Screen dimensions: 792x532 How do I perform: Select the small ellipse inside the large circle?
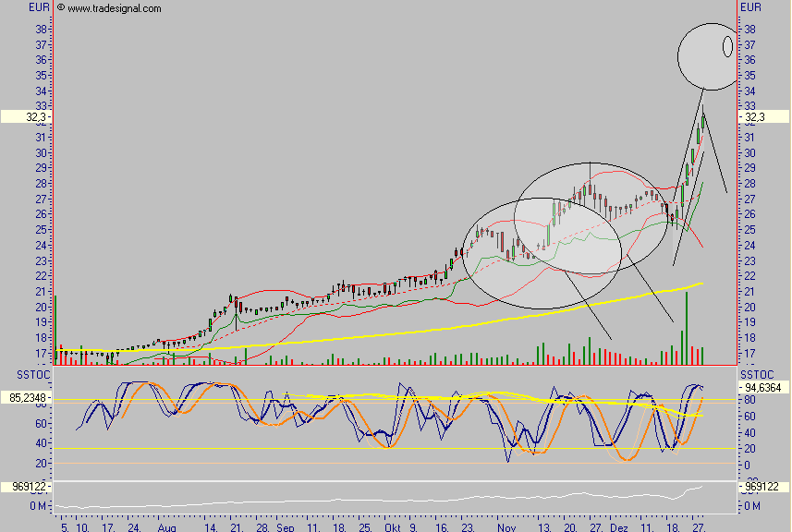(727, 45)
